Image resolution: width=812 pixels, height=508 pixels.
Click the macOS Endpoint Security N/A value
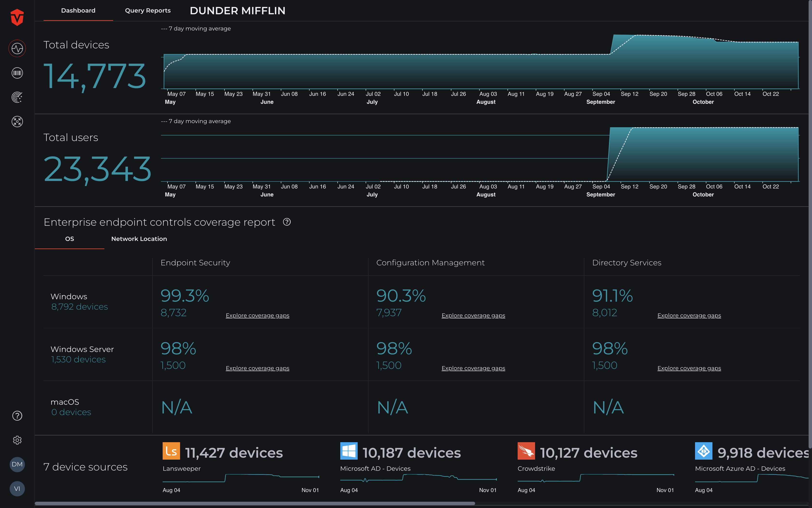click(x=176, y=408)
